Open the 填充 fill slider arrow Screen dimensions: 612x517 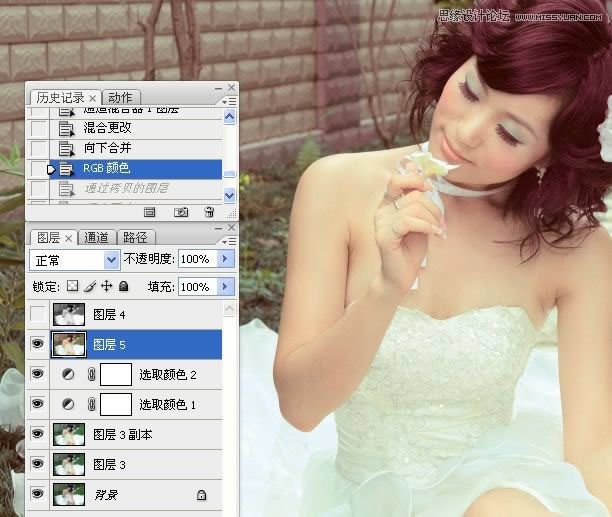[225, 287]
